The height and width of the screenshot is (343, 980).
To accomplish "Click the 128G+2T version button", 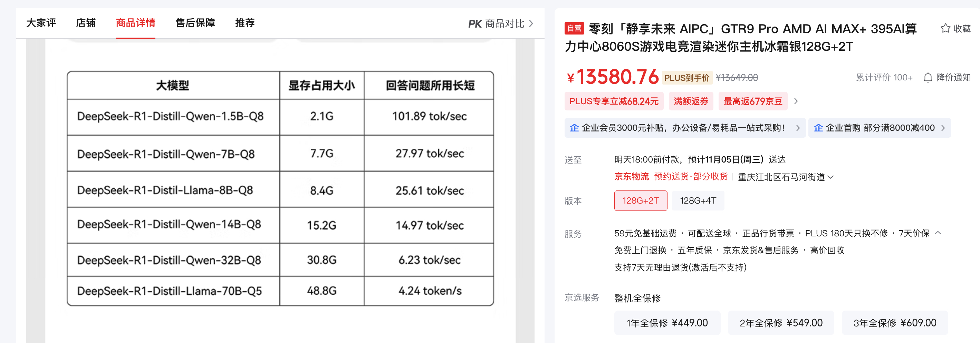I will click(x=640, y=201).
